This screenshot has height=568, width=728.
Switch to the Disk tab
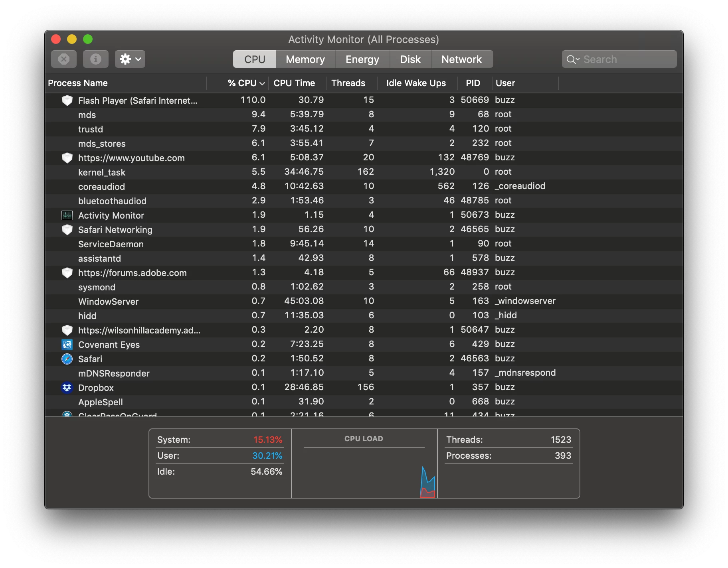[410, 59]
